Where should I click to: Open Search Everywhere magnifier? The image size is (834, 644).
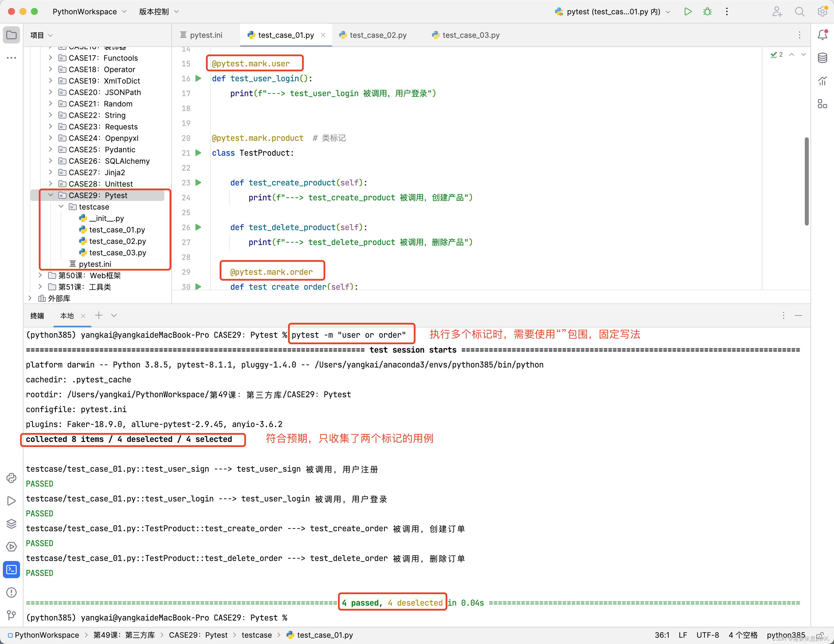800,12
